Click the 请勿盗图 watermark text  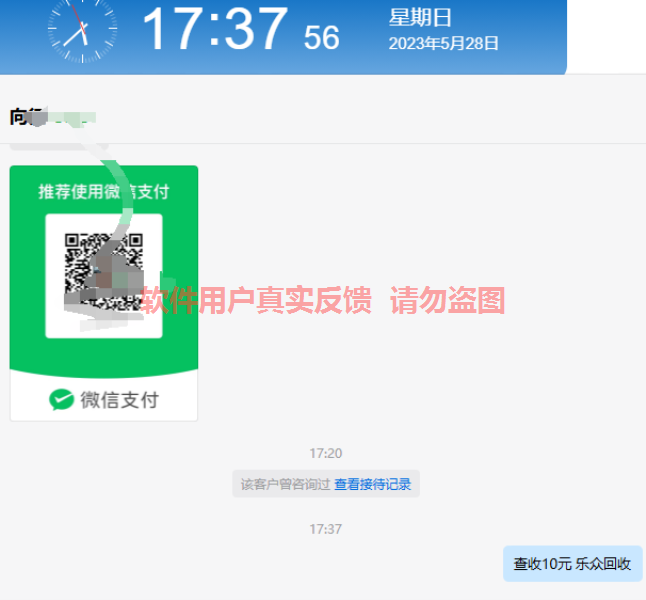(447, 300)
